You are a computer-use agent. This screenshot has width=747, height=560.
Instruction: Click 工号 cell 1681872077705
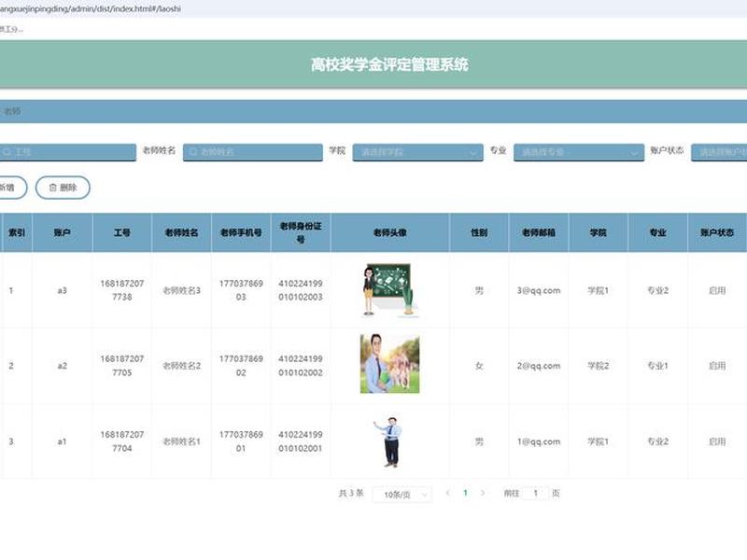(122, 366)
